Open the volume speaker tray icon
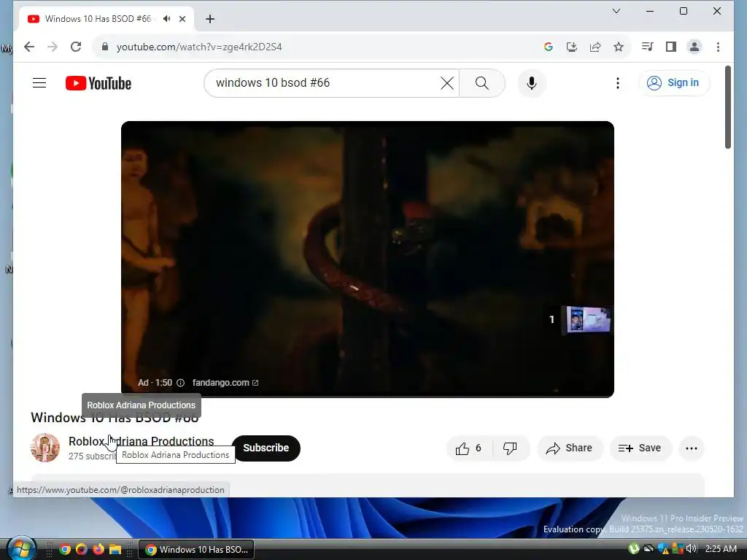747x560 pixels. point(692,549)
